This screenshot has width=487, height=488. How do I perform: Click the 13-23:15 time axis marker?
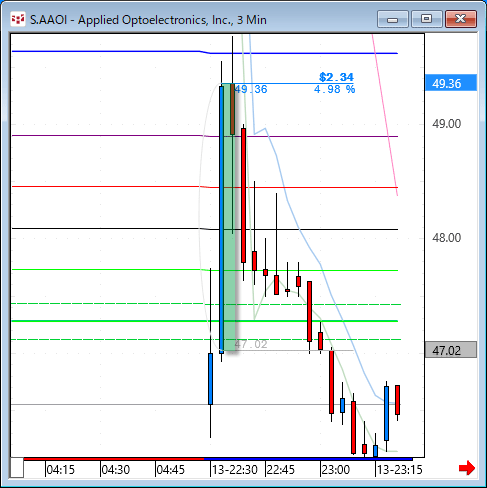(x=400, y=470)
